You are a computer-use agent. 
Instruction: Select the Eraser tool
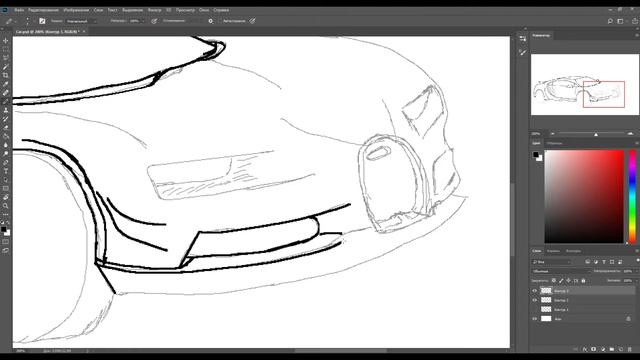(x=5, y=128)
